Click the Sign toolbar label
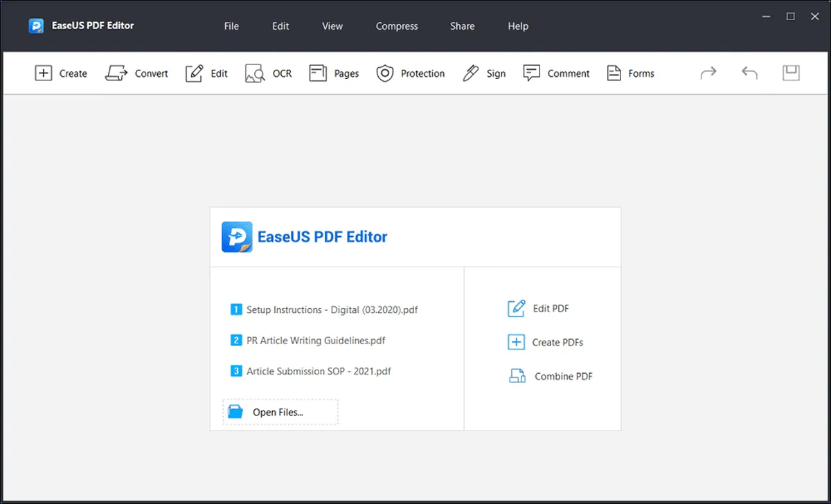The image size is (831, 504). (x=496, y=73)
